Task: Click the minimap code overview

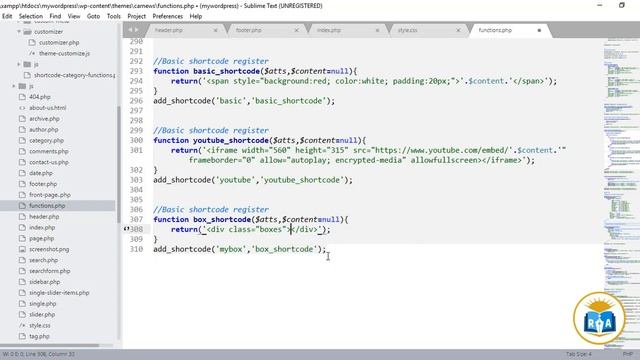Action: [621, 192]
